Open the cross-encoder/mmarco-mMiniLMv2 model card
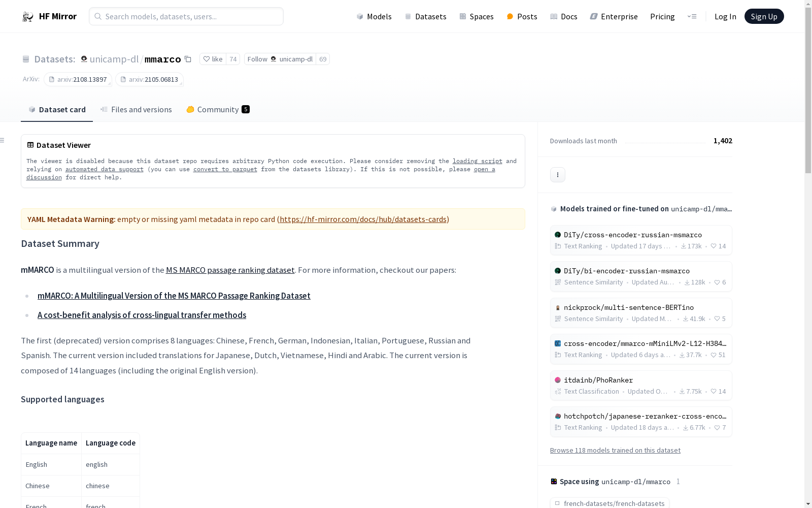The image size is (812, 508). (641, 349)
